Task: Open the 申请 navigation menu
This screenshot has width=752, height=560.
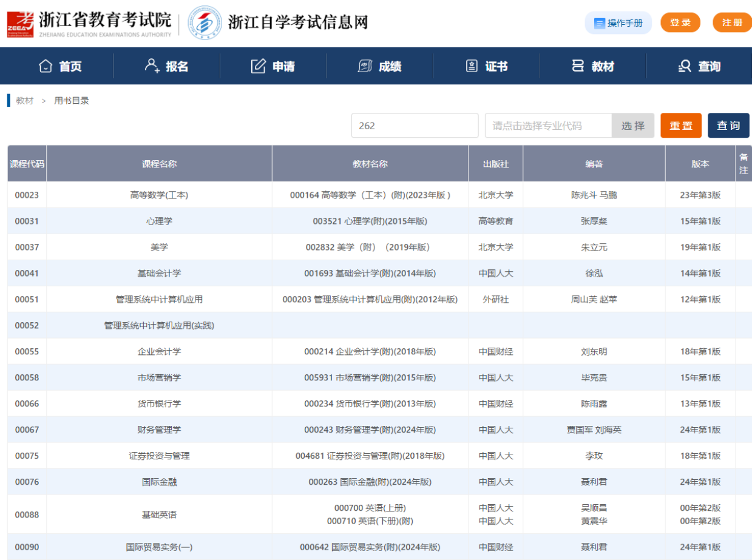Action: [x=273, y=66]
